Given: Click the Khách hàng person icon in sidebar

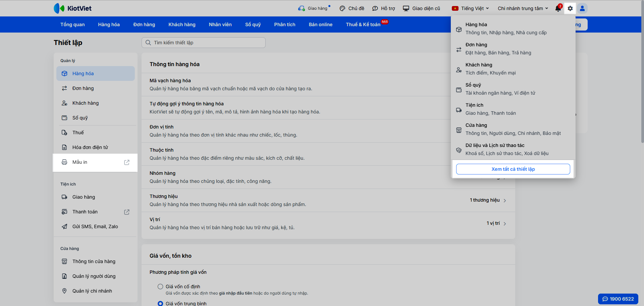Looking at the screenshot, I should click(x=64, y=103).
